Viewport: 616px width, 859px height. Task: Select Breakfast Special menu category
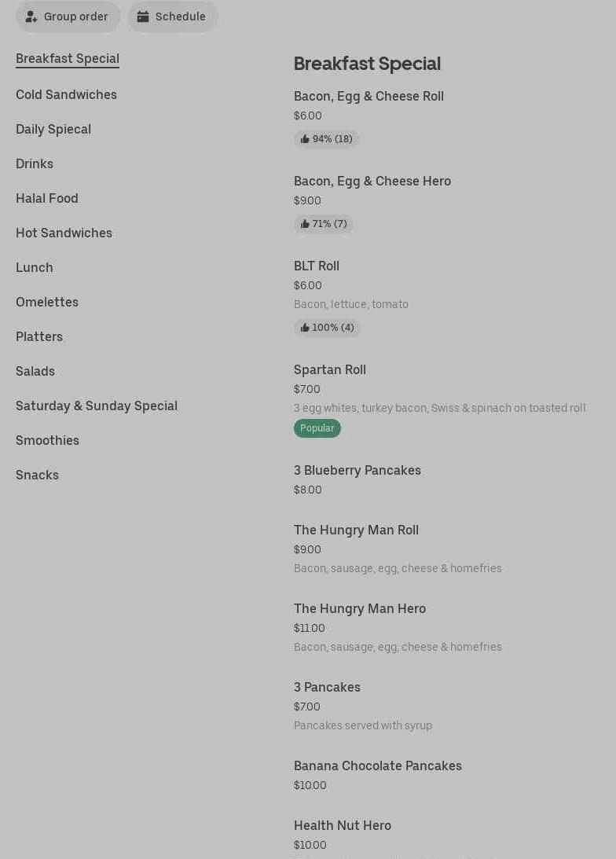click(x=68, y=59)
